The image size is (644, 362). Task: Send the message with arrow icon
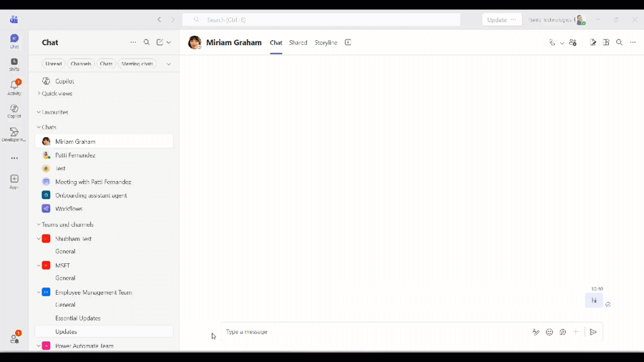(593, 332)
